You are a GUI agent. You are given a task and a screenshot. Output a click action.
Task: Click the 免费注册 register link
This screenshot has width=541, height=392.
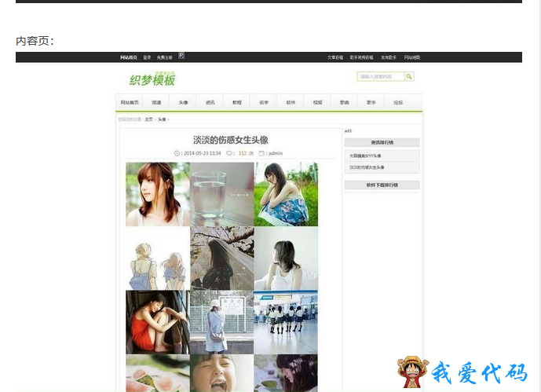click(x=164, y=57)
